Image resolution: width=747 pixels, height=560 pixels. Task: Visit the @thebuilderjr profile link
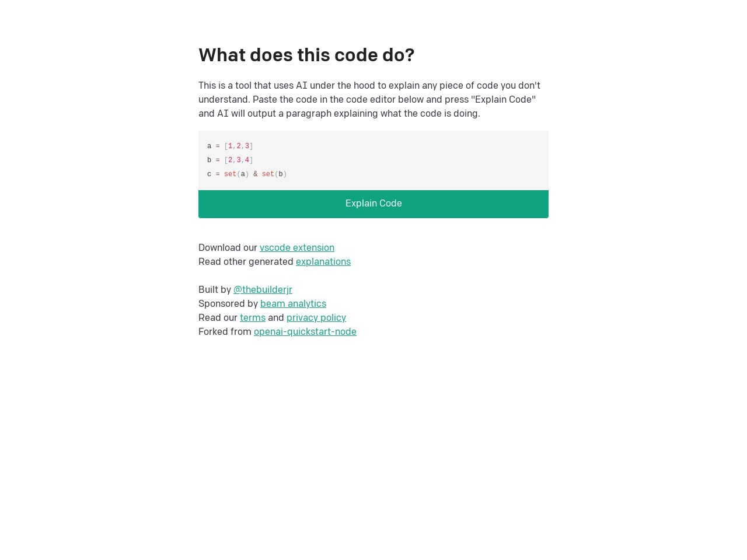tap(263, 290)
